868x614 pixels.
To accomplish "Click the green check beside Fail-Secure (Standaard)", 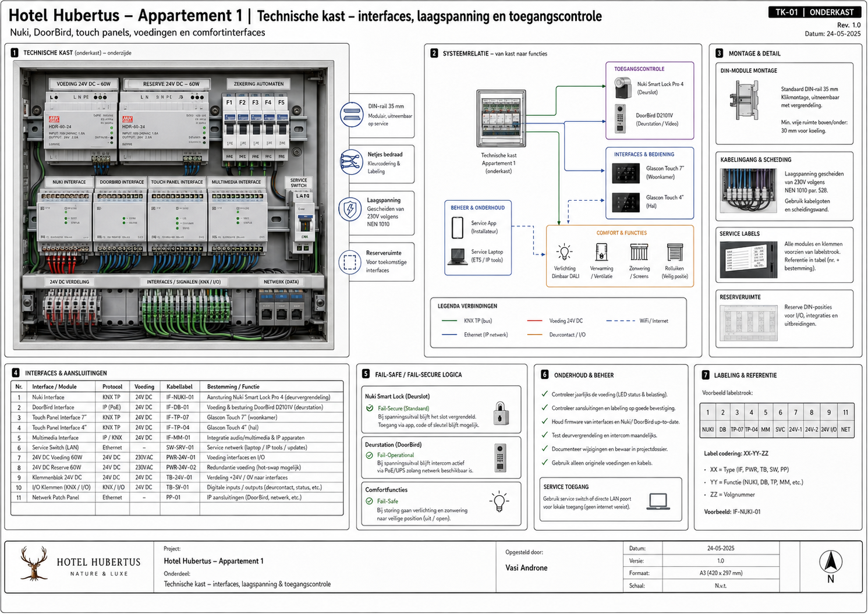I will click(x=370, y=408).
